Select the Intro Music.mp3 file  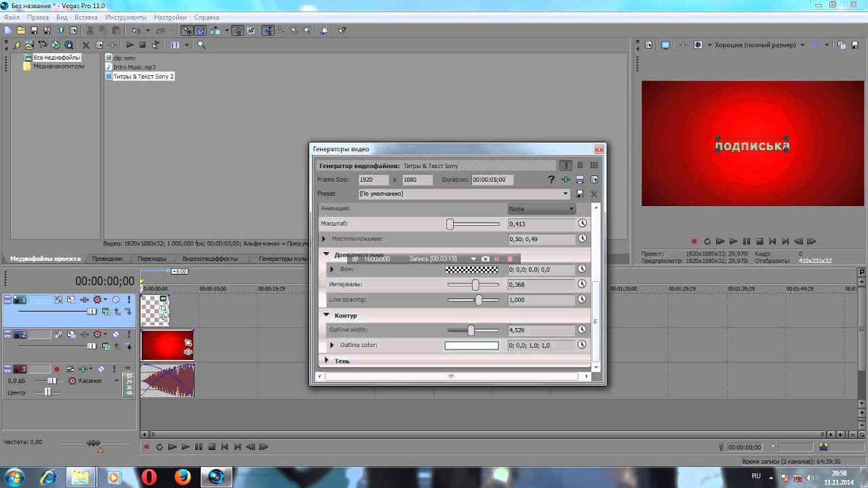134,67
